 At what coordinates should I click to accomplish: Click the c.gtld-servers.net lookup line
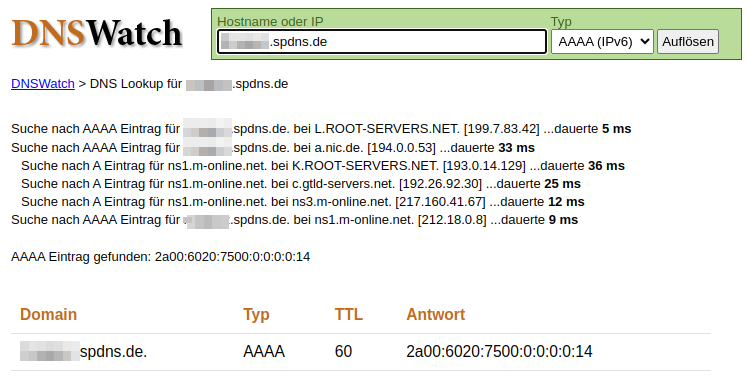coord(301,184)
